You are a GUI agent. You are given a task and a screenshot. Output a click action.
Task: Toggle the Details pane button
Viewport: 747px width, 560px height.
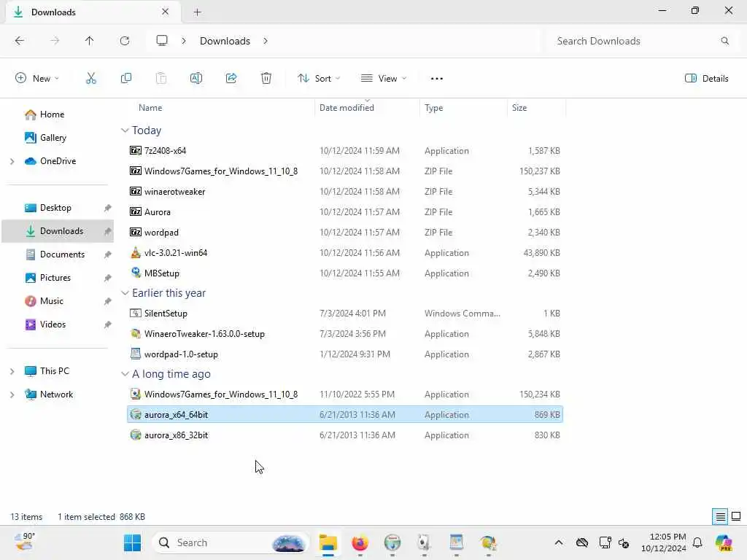pyautogui.click(x=706, y=79)
